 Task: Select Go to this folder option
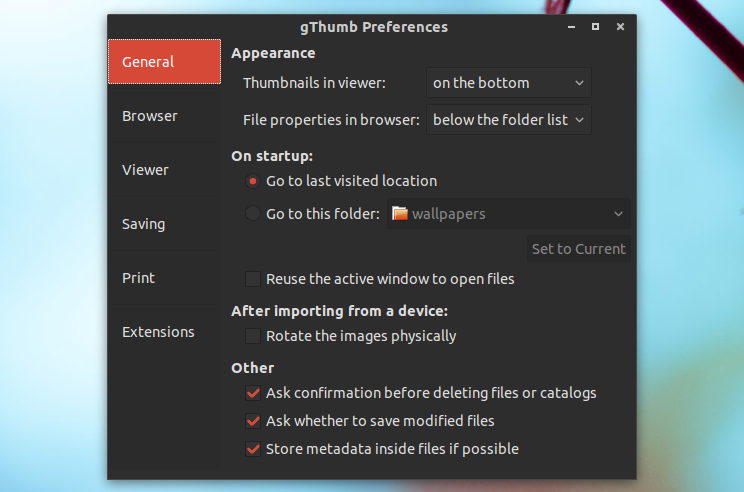coord(253,213)
